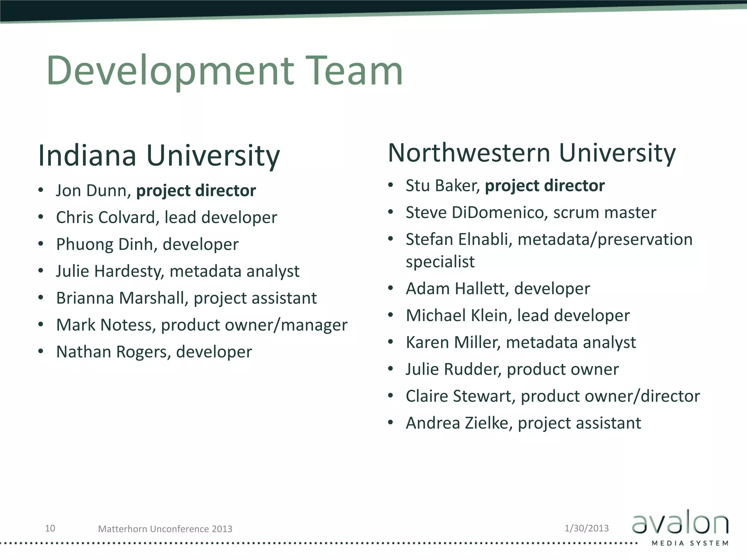Click the 'Indiana University' heading

(159, 156)
